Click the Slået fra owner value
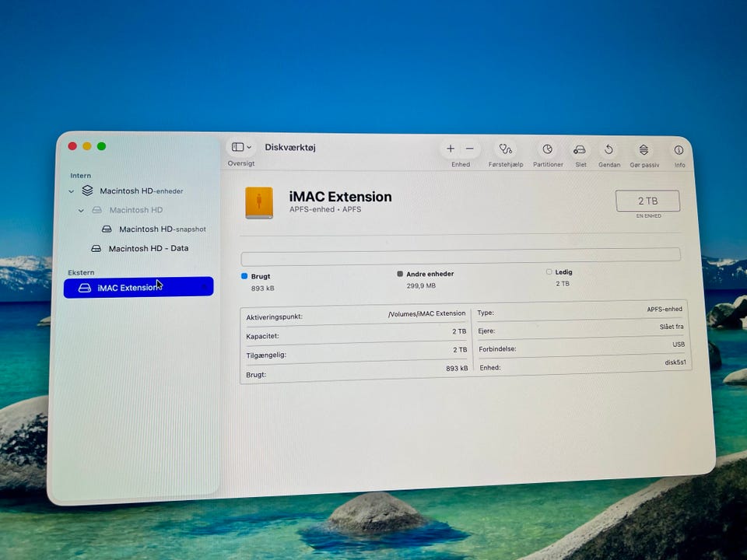 [672, 327]
